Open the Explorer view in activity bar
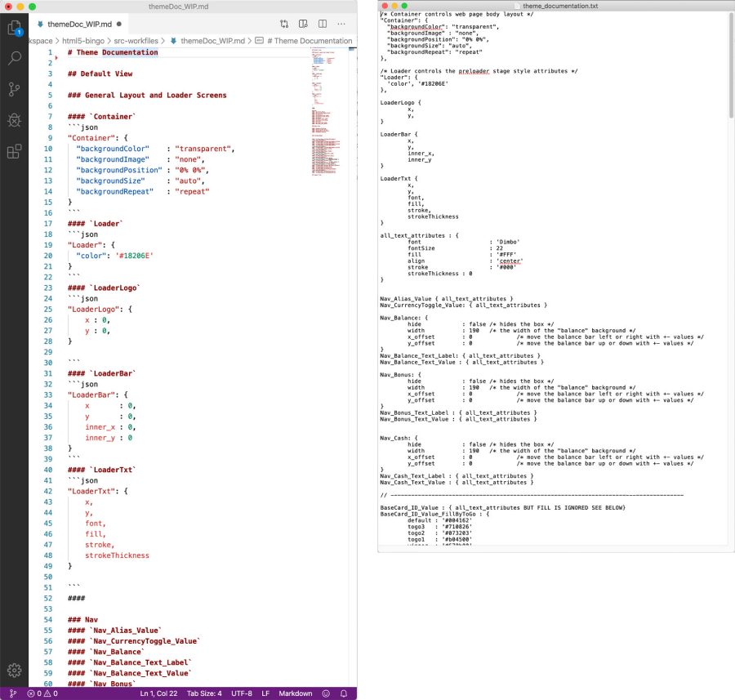735x700 pixels. (15, 28)
